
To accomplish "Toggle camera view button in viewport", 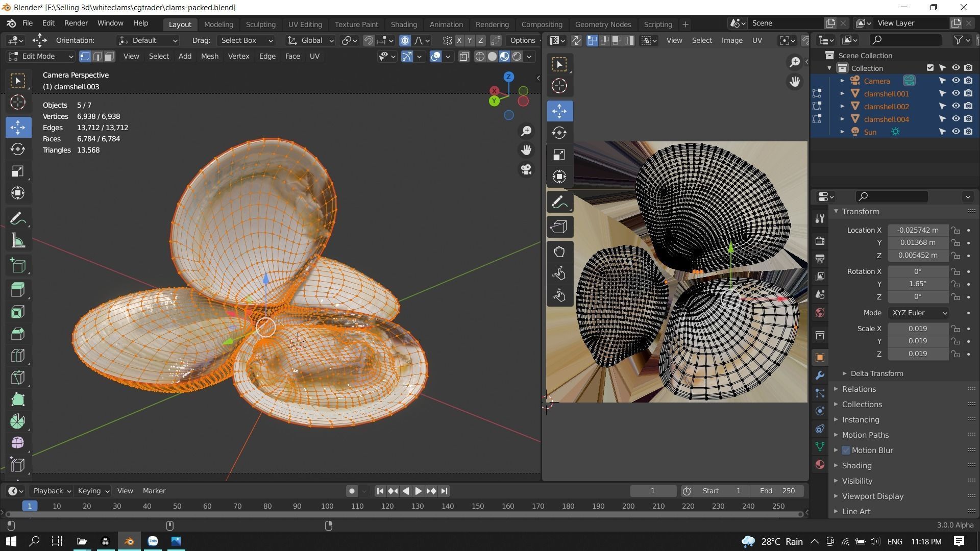I will [526, 169].
